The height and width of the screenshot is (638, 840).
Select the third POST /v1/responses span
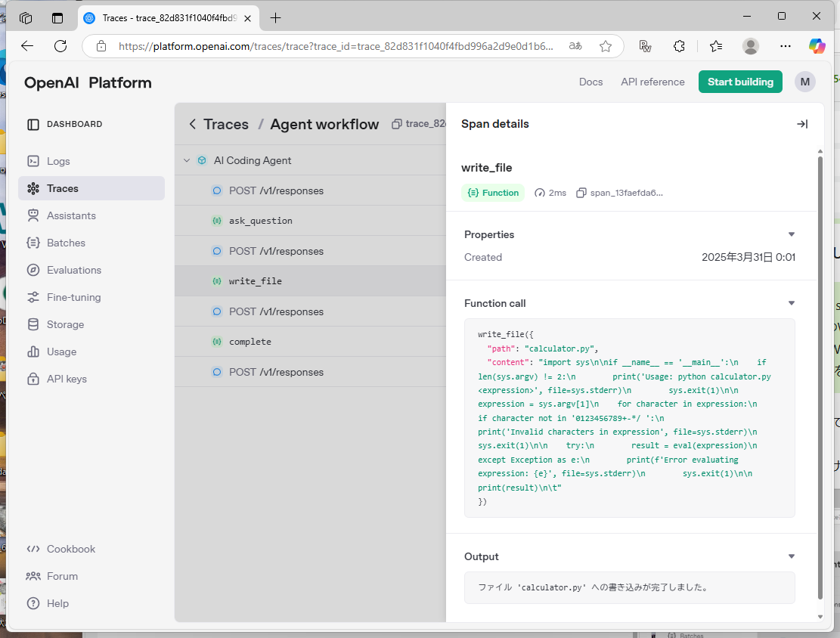point(310,311)
